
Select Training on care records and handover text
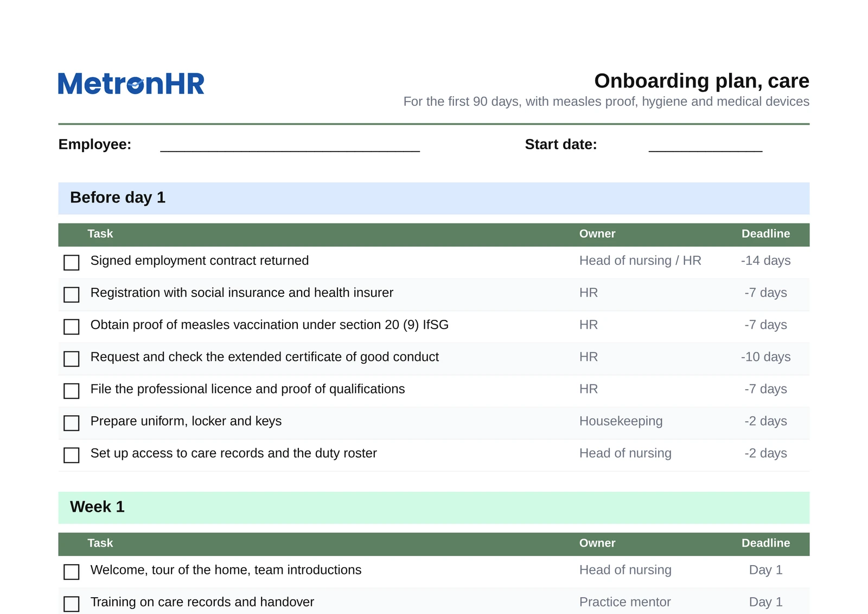pyautogui.click(x=202, y=602)
